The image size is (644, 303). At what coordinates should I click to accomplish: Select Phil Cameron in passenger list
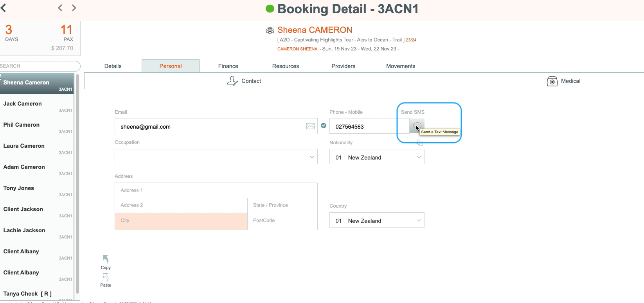coord(37,126)
